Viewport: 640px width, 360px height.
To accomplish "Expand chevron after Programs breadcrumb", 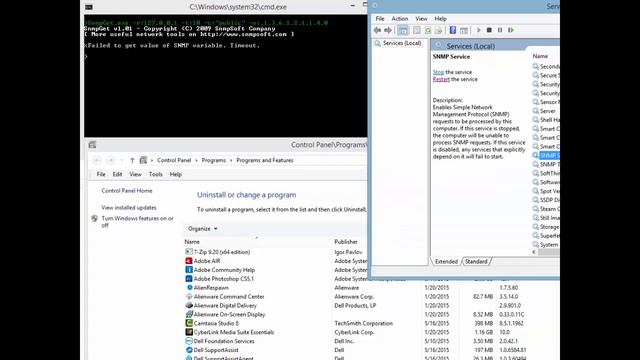I will (x=231, y=160).
